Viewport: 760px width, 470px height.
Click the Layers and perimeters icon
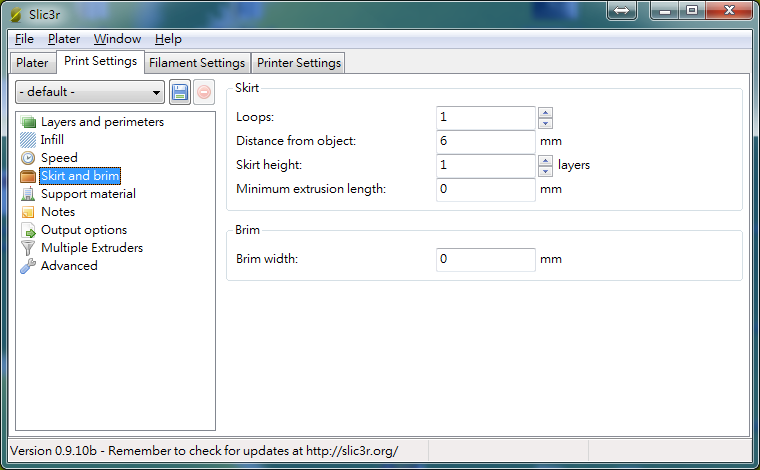pyautogui.click(x=28, y=122)
